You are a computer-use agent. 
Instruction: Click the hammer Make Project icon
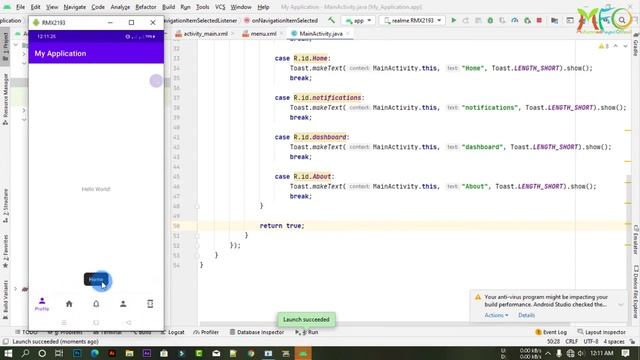pyautogui.click(x=331, y=20)
